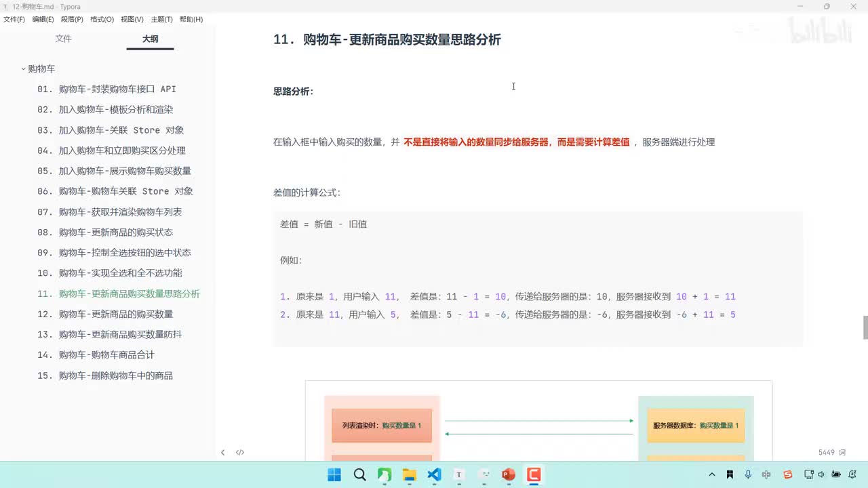The image size is (868, 488).
Task: Go to outline item 09 控制全选按钮的选中状态
Action: click(x=114, y=253)
